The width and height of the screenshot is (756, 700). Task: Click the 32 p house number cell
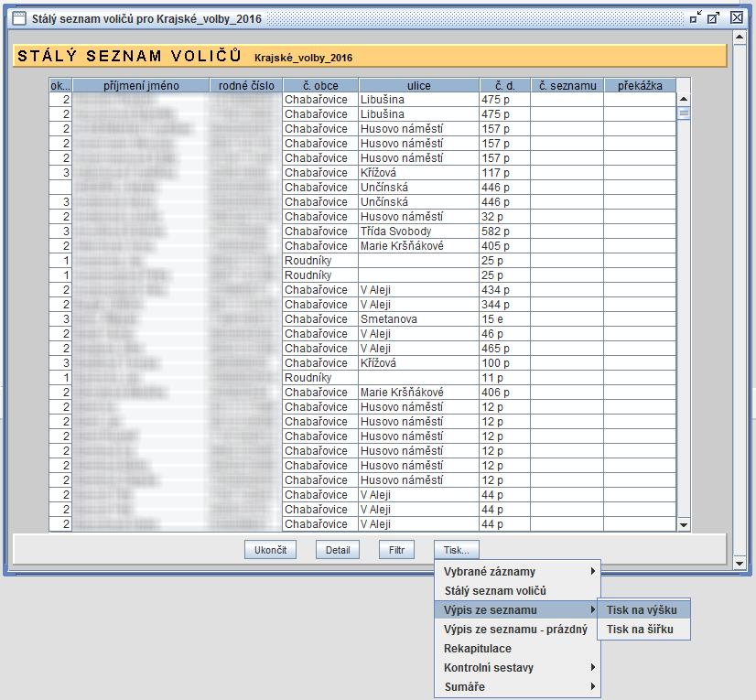[x=505, y=217]
